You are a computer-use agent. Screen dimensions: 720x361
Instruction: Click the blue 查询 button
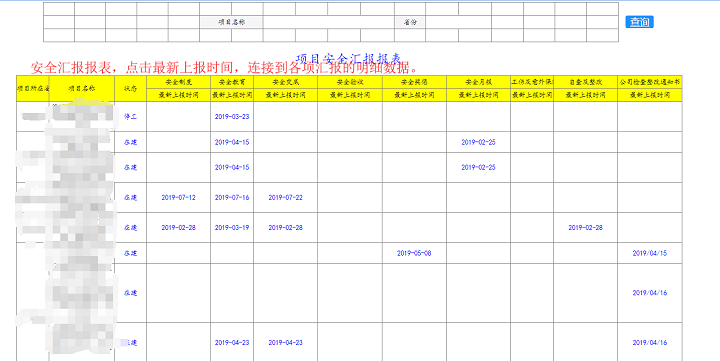coord(639,22)
